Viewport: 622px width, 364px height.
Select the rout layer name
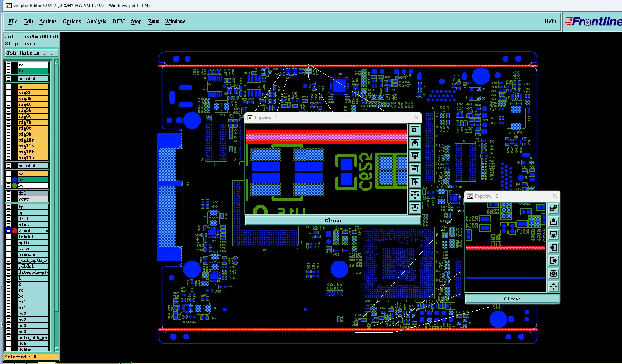tap(33, 199)
